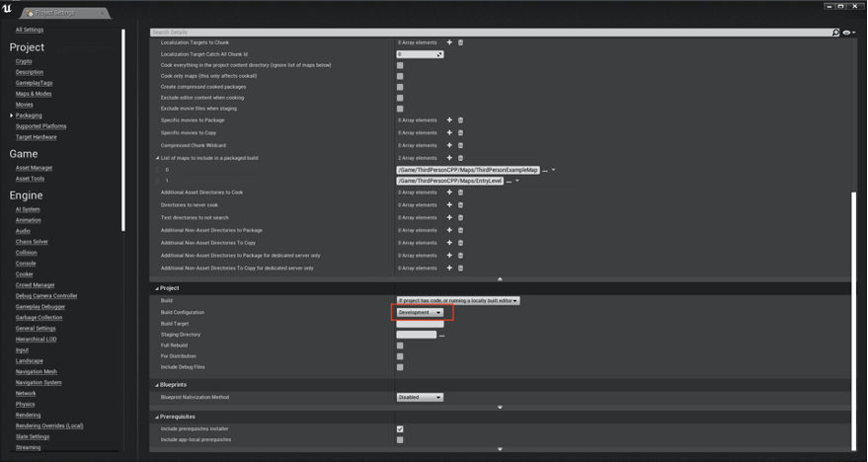Open Rendering engine settings
The image size is (868, 462).
(x=29, y=415)
